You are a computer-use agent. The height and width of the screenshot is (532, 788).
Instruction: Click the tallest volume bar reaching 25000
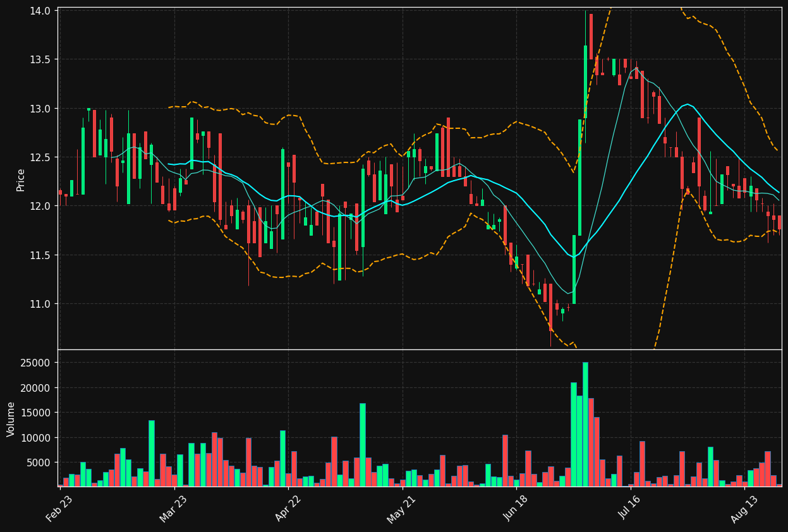point(585,424)
